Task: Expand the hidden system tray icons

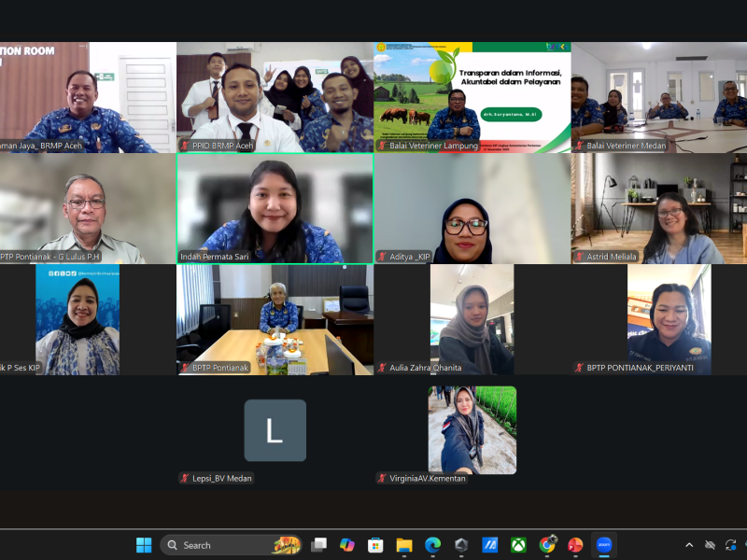Action: click(x=689, y=545)
